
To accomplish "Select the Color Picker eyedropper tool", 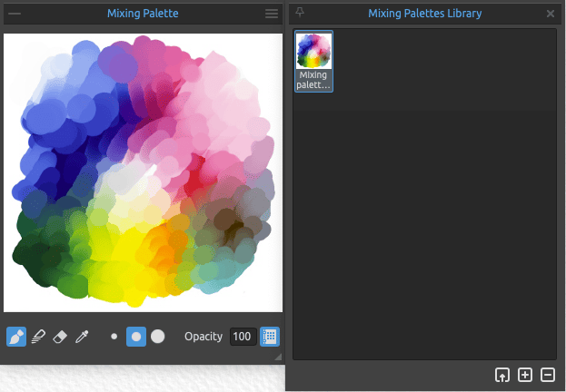I will pos(82,337).
